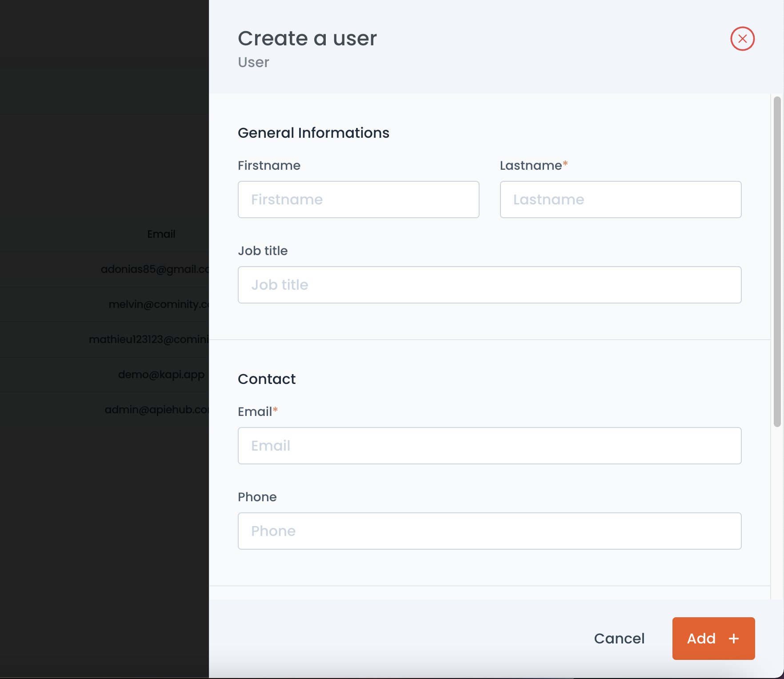This screenshot has width=784, height=679.
Task: Click the orange Add button
Action: coord(713,639)
